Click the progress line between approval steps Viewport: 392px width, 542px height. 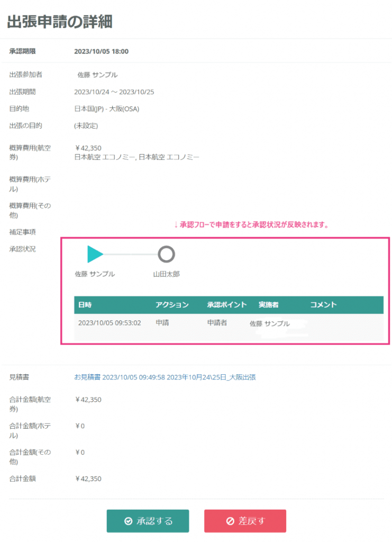point(130,255)
